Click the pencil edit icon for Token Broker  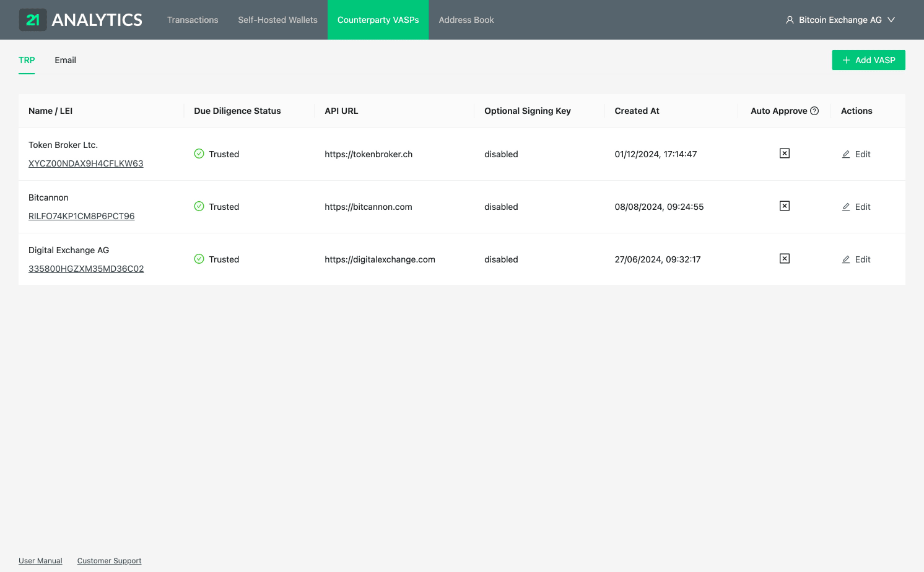tap(846, 154)
